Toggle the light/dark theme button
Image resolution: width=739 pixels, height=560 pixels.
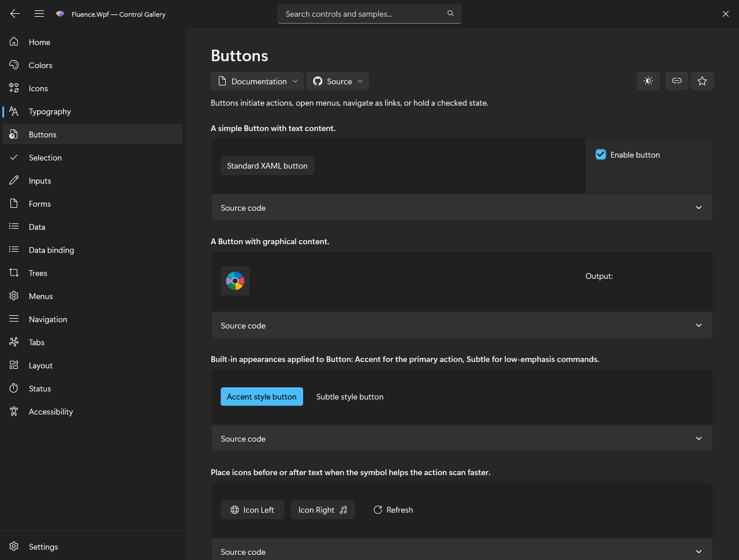(648, 81)
